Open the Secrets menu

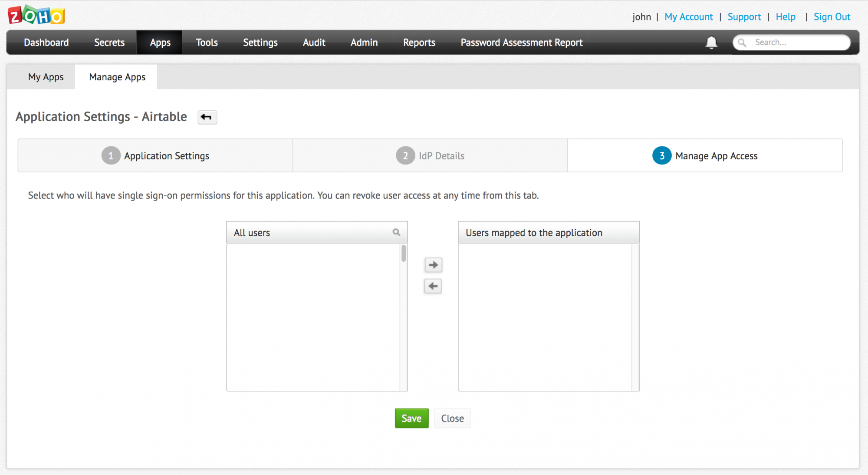coord(109,43)
